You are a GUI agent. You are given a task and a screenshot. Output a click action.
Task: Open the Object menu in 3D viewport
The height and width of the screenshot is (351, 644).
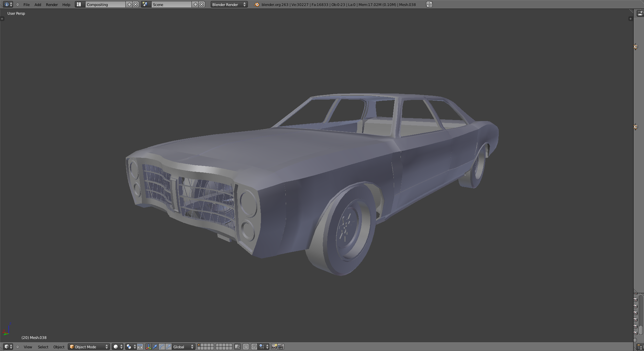pos(59,347)
